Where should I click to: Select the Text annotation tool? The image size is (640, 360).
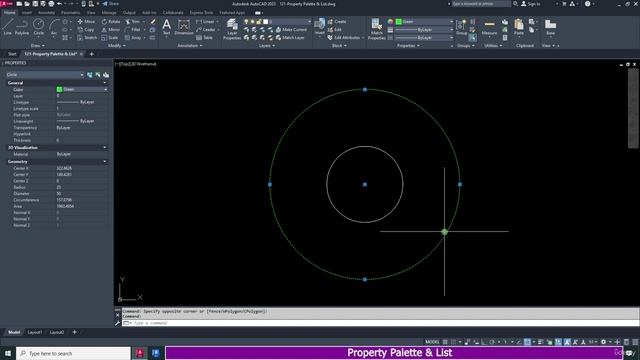click(x=167, y=27)
